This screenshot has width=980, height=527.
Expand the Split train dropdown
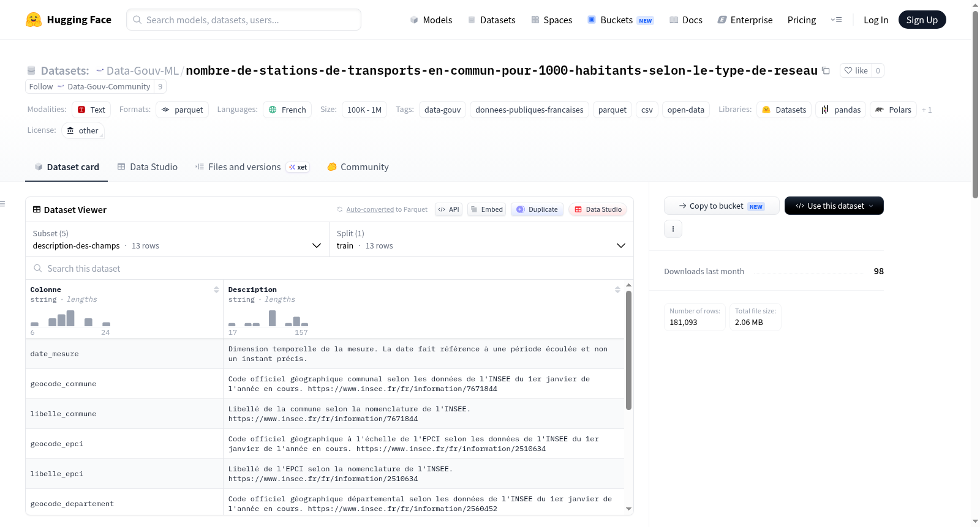click(481, 239)
